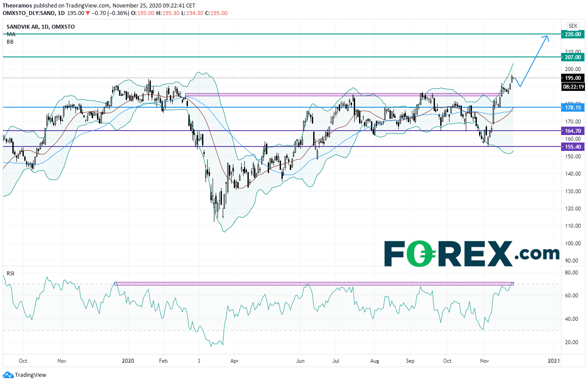Click the 195.00 current price label
Screen dimensions: 588x383
click(573, 78)
